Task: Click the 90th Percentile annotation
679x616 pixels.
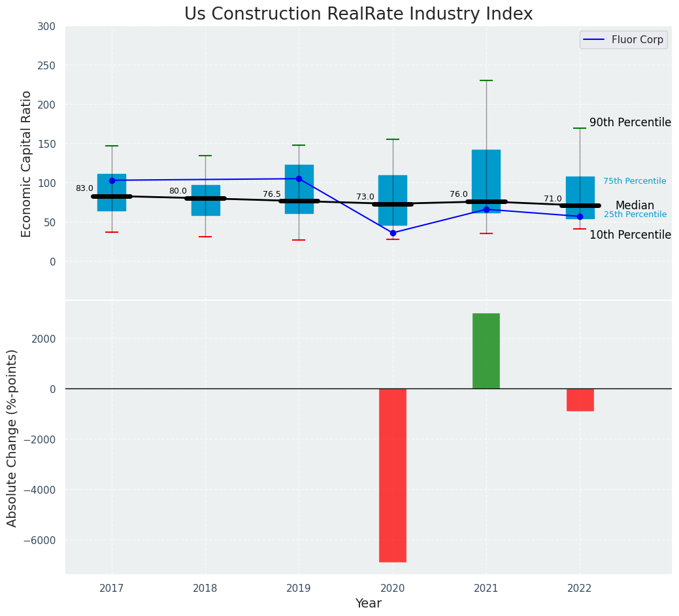Action: pos(630,122)
